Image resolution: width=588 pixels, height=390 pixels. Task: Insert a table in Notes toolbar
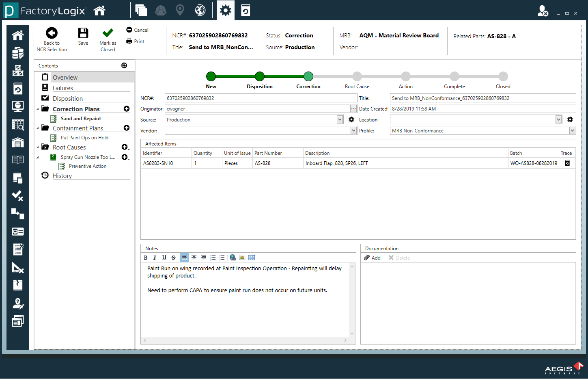[252, 258]
